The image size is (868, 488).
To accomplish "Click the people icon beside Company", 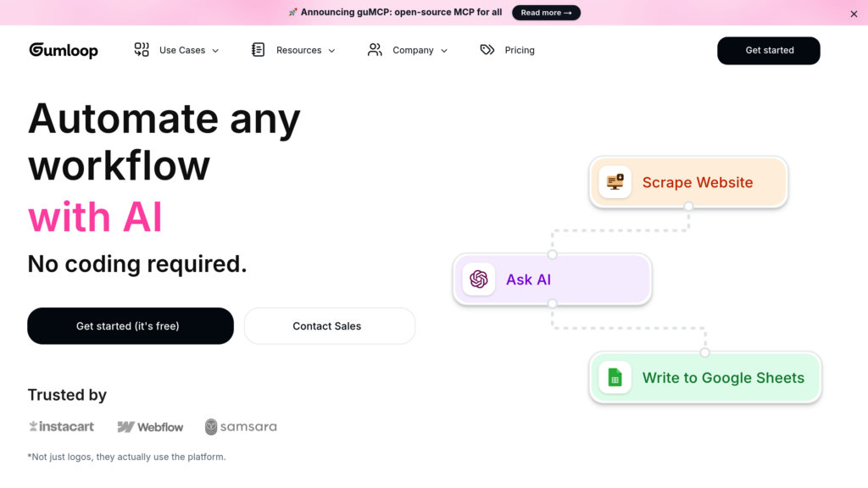I will (x=374, y=50).
